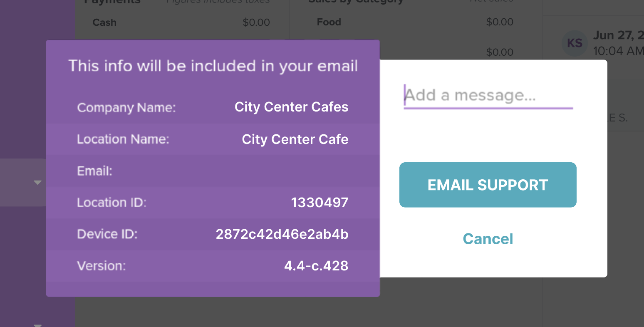This screenshot has height=327, width=644.
Task: Click the info included in email heading
Action: click(213, 66)
